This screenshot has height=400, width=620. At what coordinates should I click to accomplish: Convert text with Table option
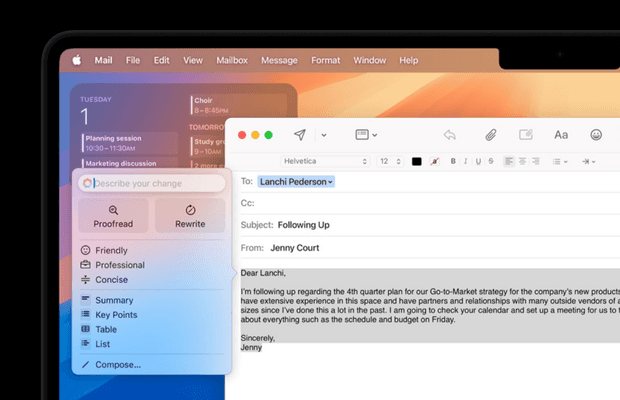[99, 329]
